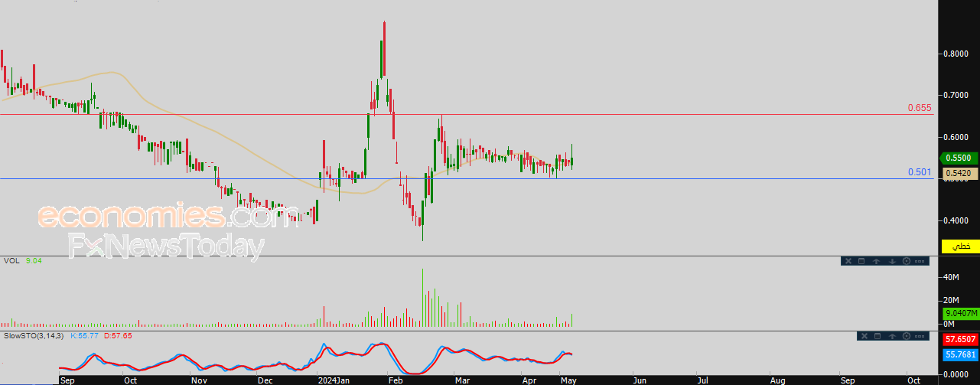Viewport: 980px width, 385px height.
Task: Click the Mar date axis label
Action: tap(463, 380)
